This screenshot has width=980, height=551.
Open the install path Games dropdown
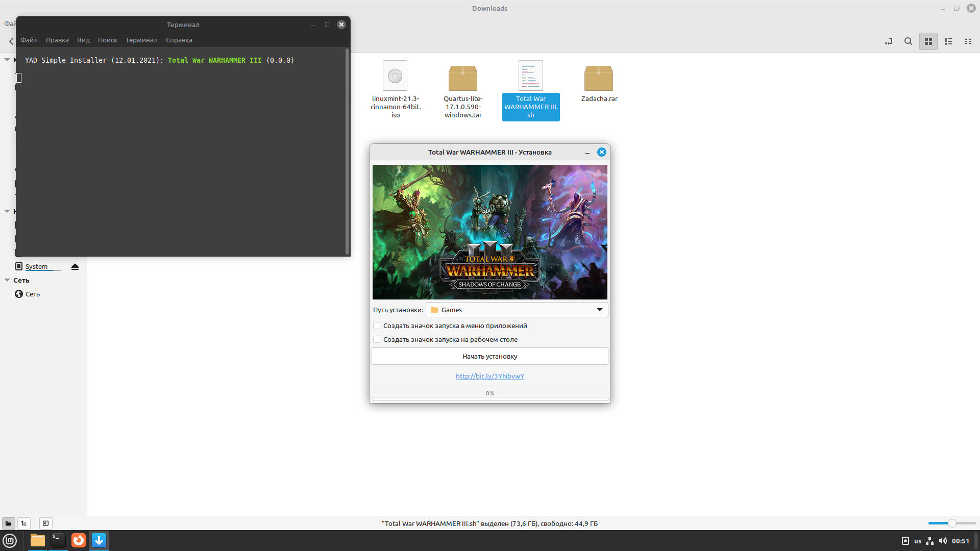click(517, 310)
